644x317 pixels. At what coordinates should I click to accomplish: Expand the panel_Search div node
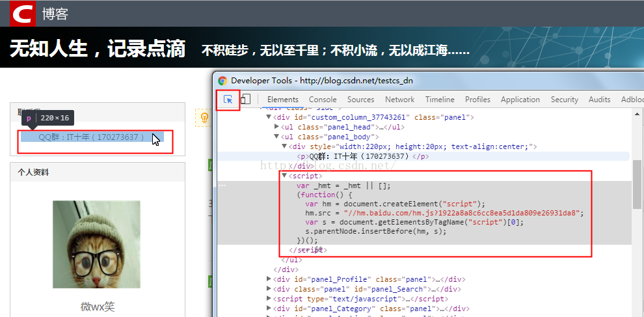click(269, 288)
